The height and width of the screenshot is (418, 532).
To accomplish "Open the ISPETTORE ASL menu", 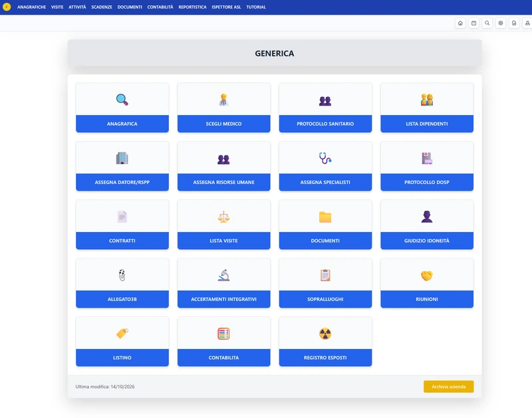I will point(226,7).
